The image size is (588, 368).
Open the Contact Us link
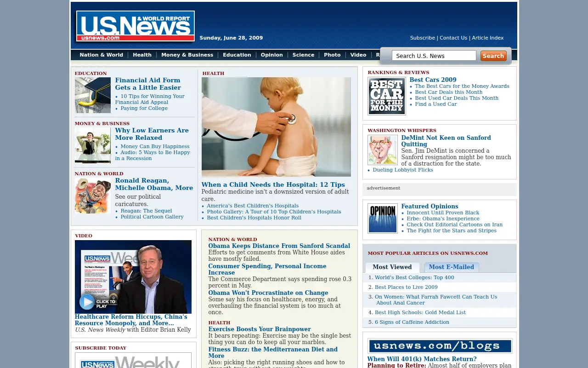point(453,38)
